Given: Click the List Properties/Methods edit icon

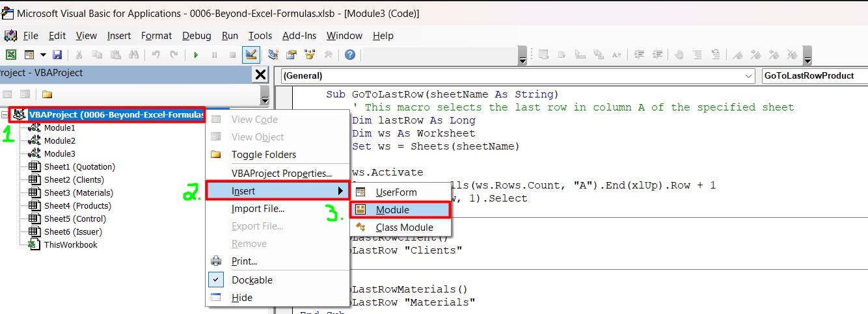Looking at the screenshot, I should point(544,55).
